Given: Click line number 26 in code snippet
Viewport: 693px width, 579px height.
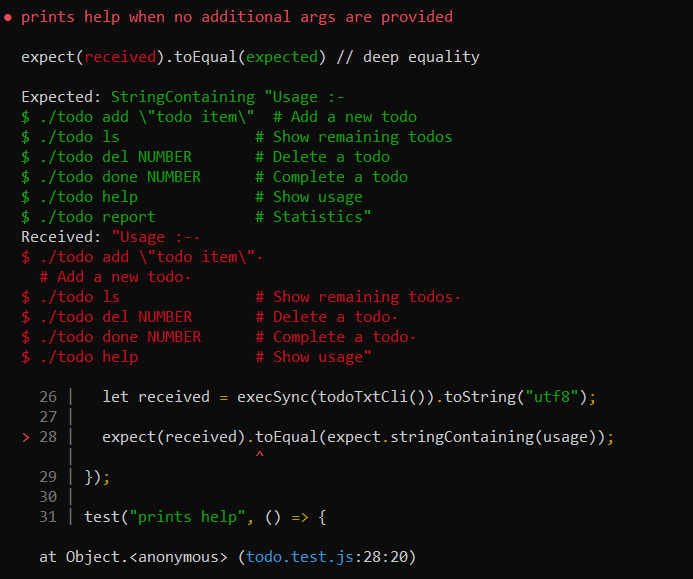Looking at the screenshot, I should (x=48, y=397).
